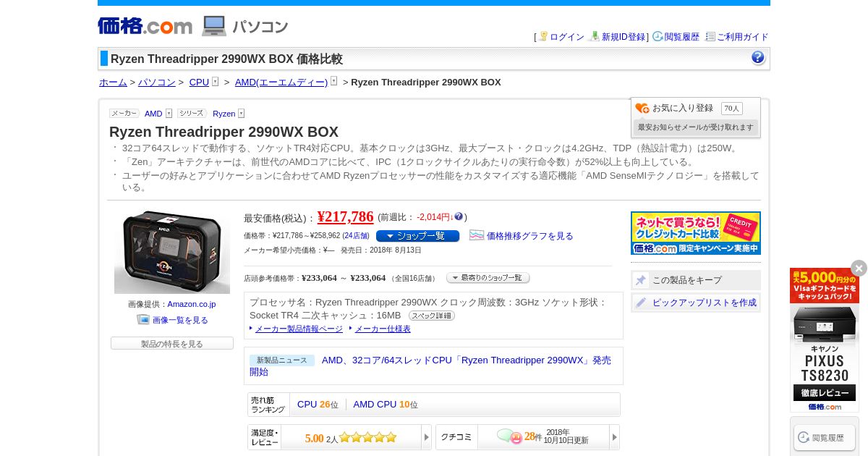
Task: Click the 価格.com site logo
Action: click(x=145, y=26)
